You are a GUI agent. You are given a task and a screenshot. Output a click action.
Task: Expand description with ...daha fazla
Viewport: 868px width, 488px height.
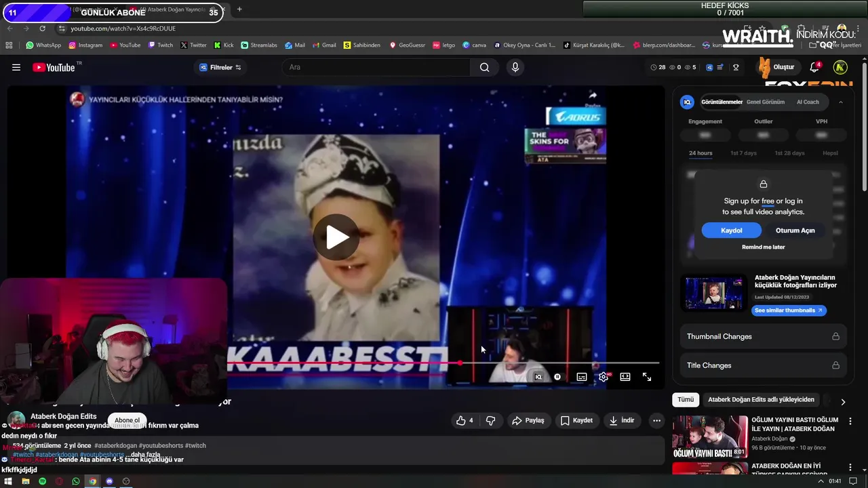[144, 455]
